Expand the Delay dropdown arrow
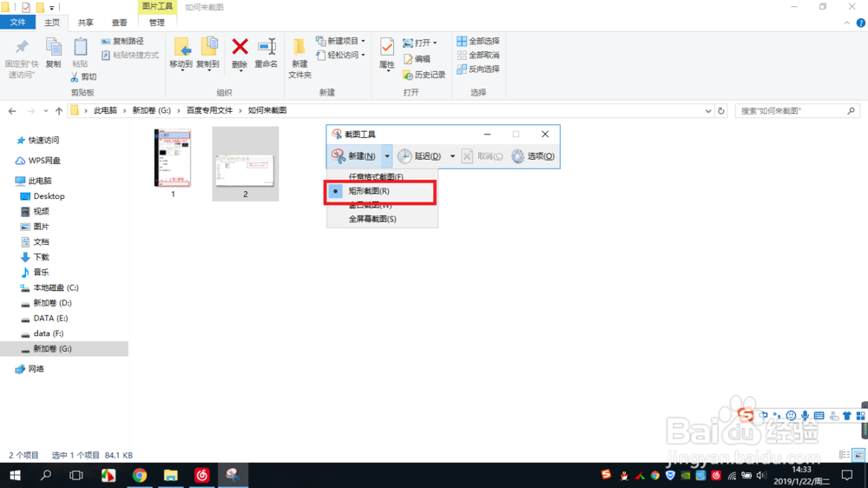868x488 pixels. coord(452,156)
